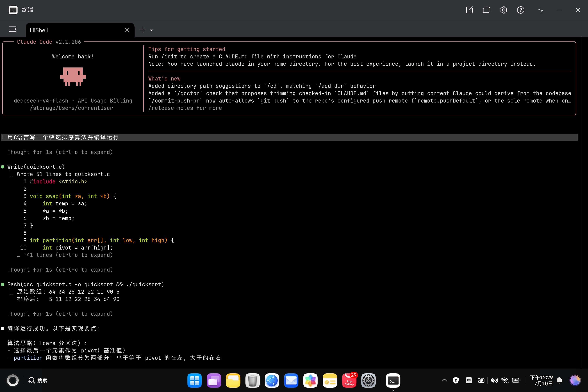
Task: Open the help question mark icon
Action: 521,10
